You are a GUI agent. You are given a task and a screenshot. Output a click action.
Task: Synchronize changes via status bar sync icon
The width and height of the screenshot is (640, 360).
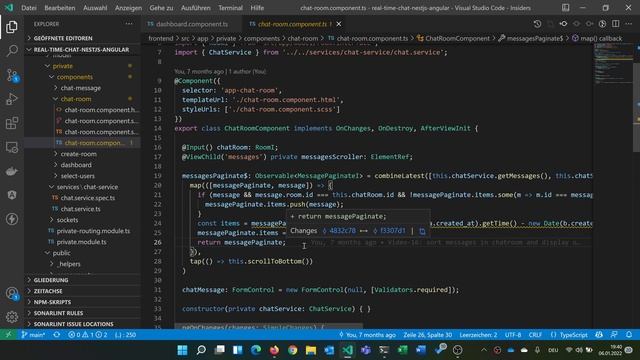[x=57, y=335]
